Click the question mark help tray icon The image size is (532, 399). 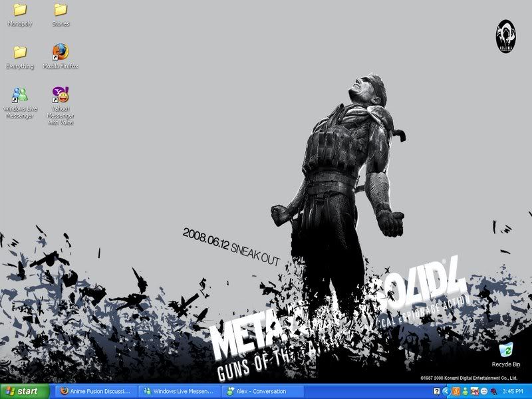tap(436, 390)
